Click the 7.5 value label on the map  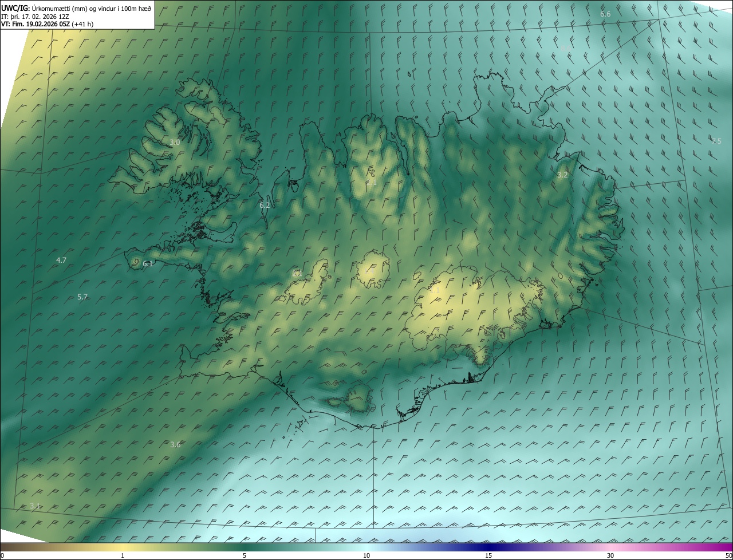tap(716, 141)
